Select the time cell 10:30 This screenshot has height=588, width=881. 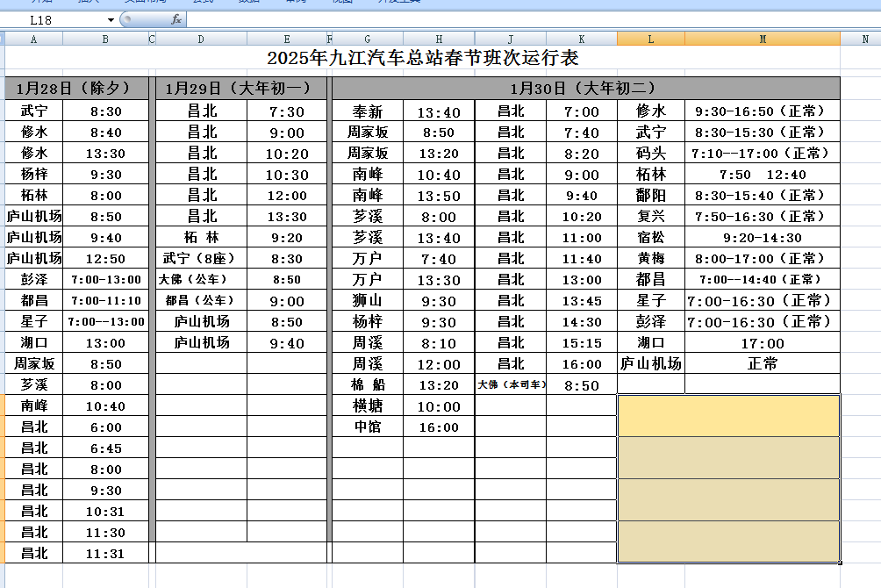point(287,175)
